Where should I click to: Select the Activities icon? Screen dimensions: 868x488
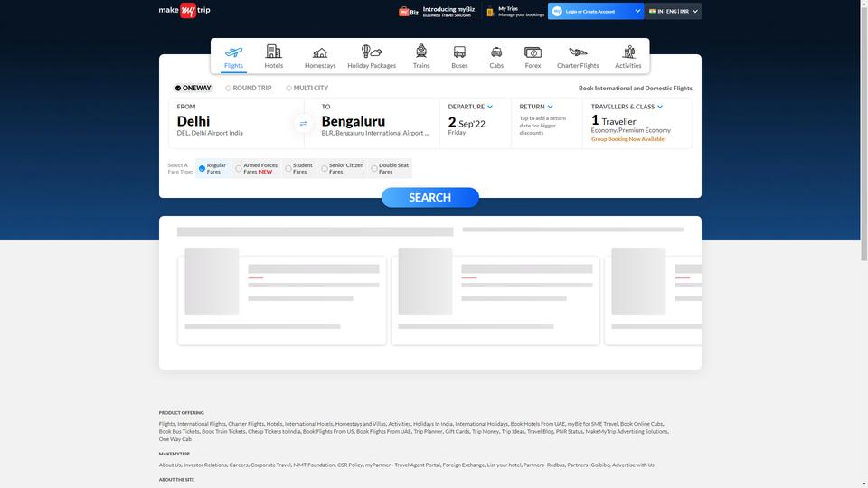point(628,52)
